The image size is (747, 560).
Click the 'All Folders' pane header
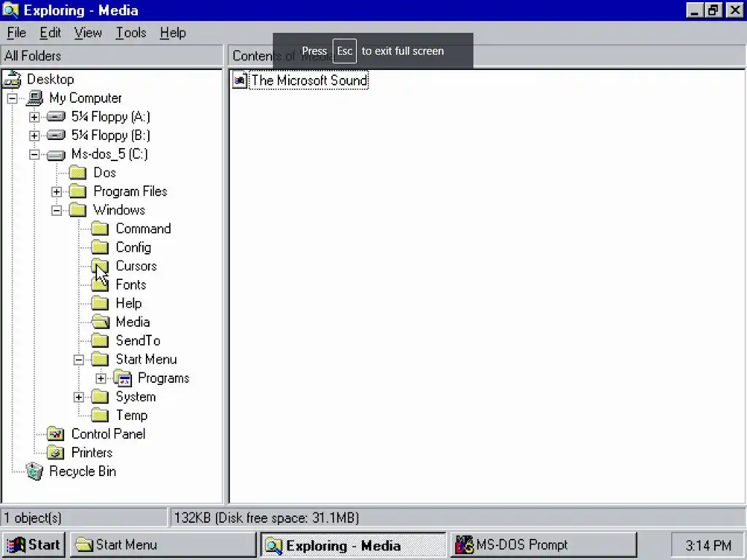coord(112,55)
